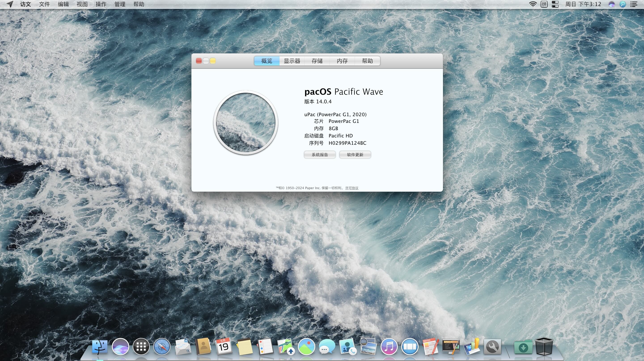Open Reminders list icon in dock
This screenshot has height=361, width=644.
[265, 346]
